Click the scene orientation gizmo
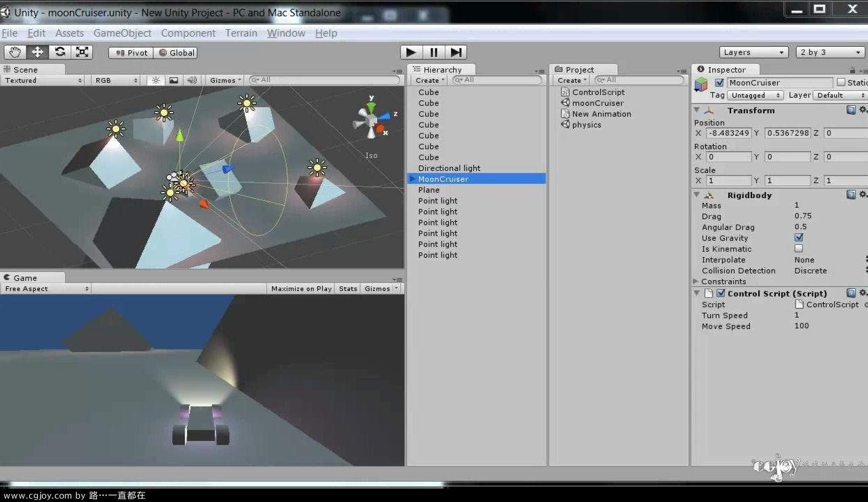Viewport: 868px width, 502px height. point(372,120)
